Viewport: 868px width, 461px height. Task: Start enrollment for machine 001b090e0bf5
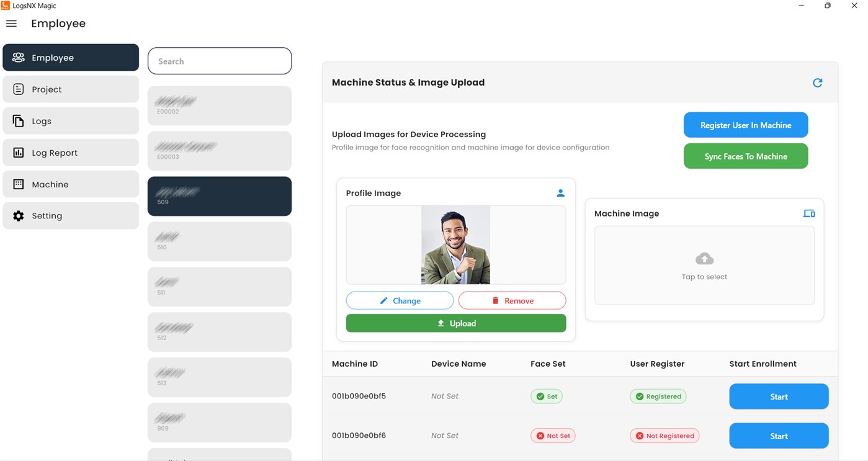pyautogui.click(x=779, y=396)
